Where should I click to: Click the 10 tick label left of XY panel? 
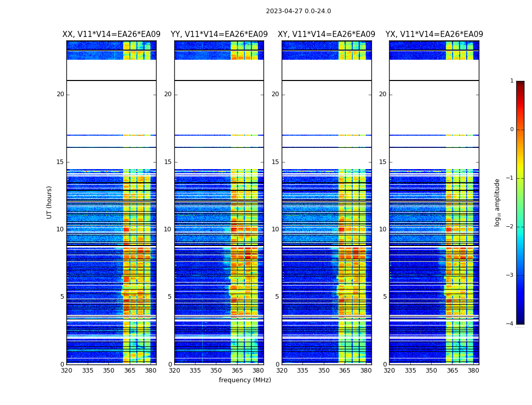(x=275, y=229)
